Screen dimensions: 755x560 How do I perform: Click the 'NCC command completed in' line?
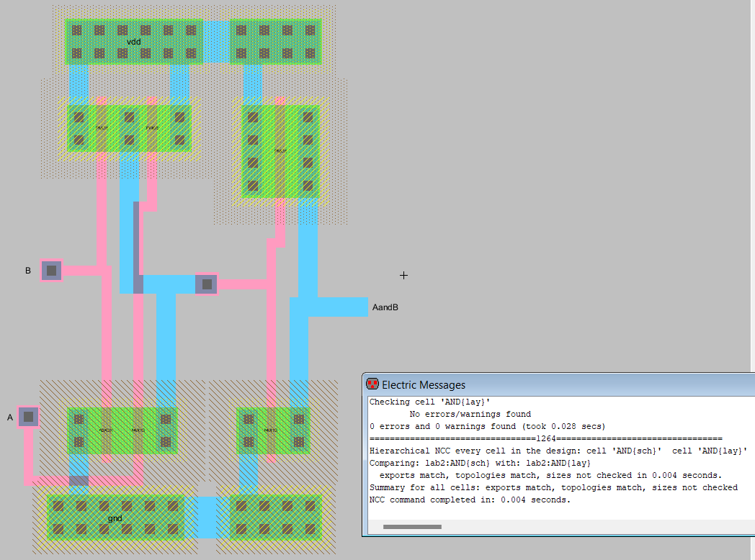click(x=470, y=500)
